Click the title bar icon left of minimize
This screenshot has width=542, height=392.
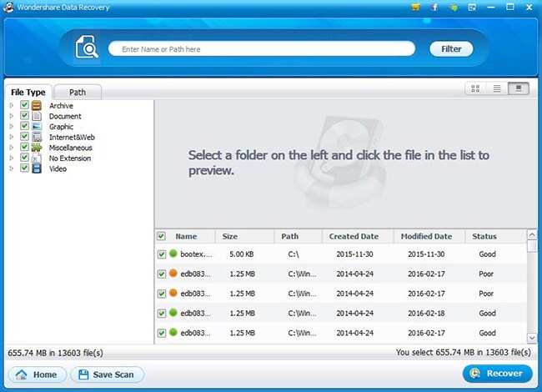pos(472,7)
